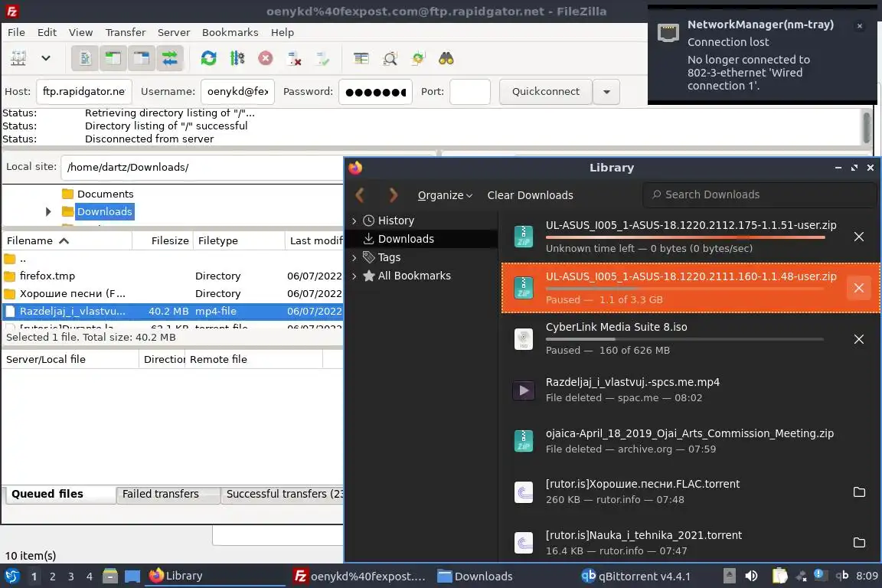Refresh the file and folder lists

(x=209, y=58)
